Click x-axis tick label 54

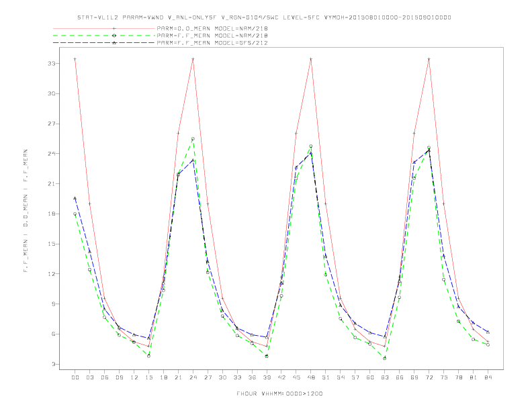pyautogui.click(x=341, y=377)
